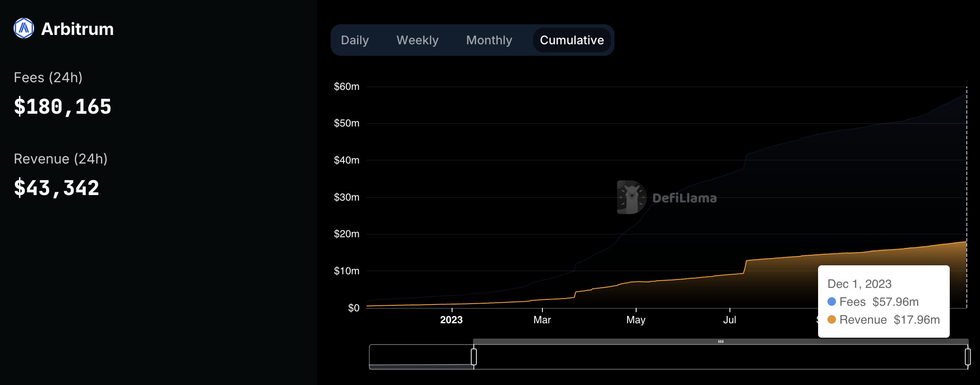The height and width of the screenshot is (385, 980).
Task: Click the orange Revenue dot in tooltip
Action: click(831, 319)
